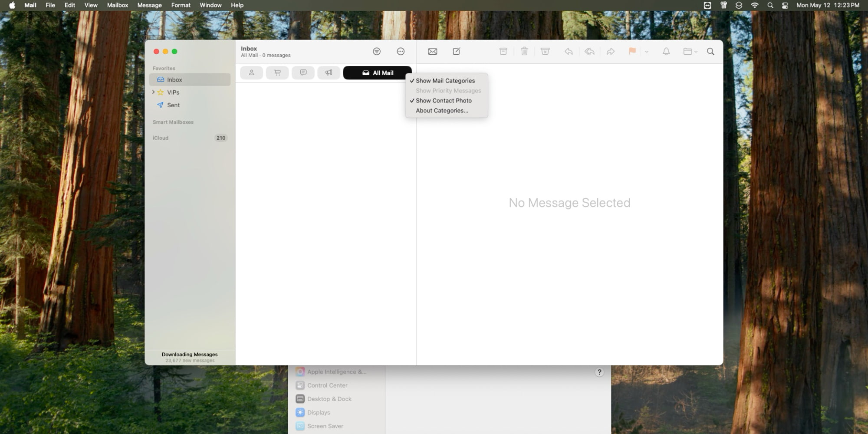Select the Transactions shopping cart category
This screenshot has width=868, height=434.
pos(277,72)
